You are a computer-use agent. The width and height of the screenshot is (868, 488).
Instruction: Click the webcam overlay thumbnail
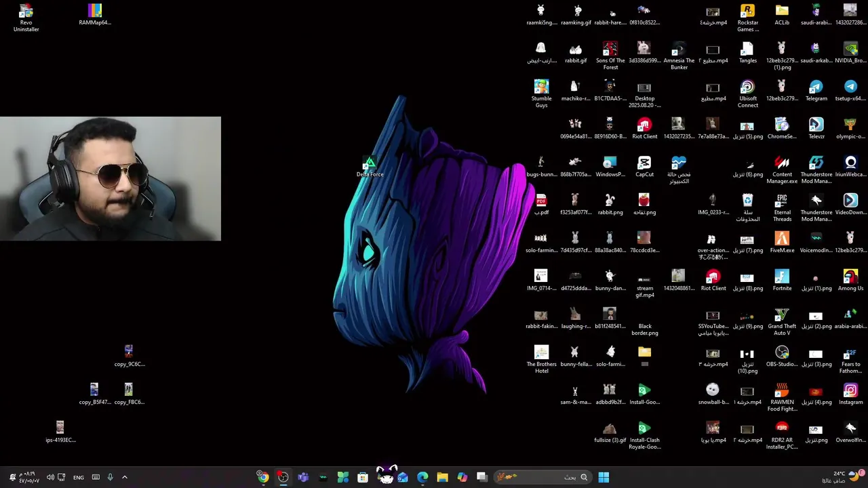(x=111, y=179)
